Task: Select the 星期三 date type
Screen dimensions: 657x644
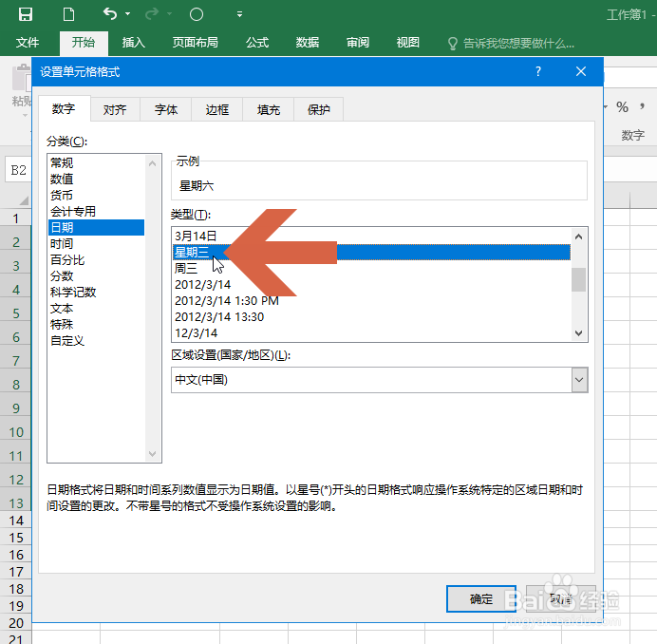Action: (371, 253)
